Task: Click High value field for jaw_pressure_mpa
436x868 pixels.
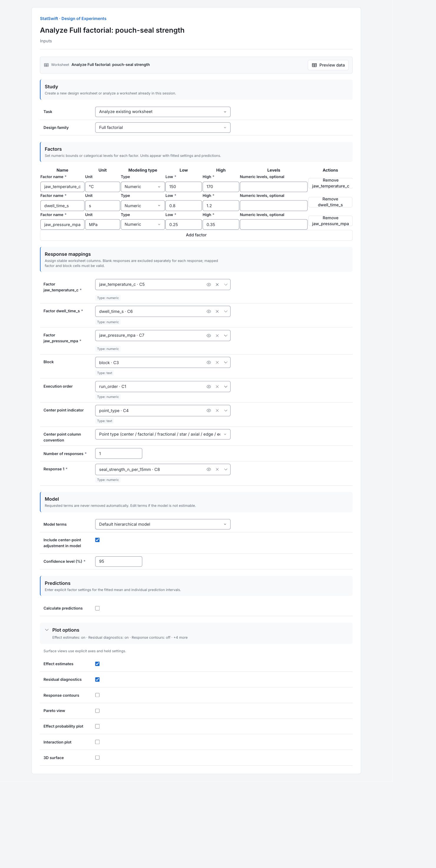Action: [221, 224]
